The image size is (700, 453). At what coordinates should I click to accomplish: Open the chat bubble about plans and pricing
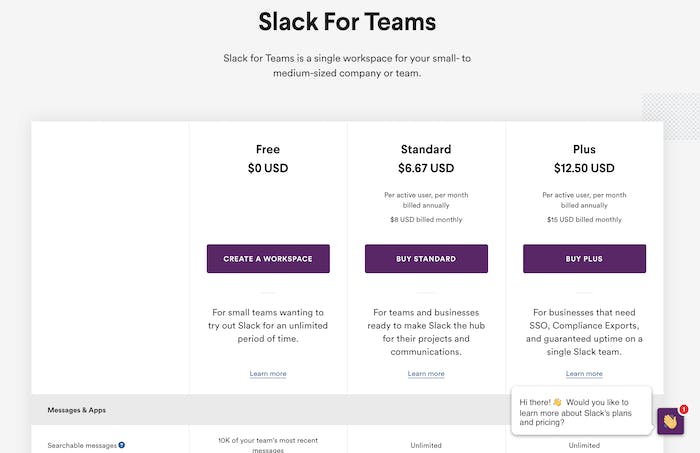[x=581, y=410]
